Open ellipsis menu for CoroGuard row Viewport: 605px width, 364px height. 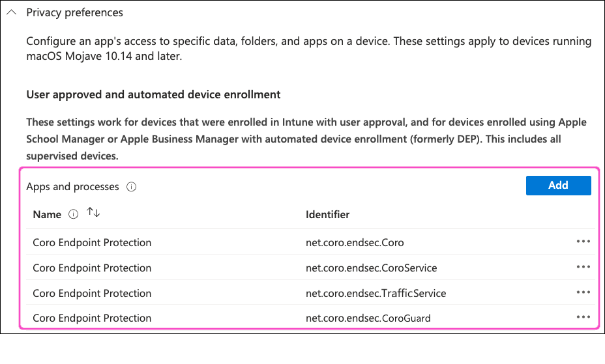tap(583, 317)
